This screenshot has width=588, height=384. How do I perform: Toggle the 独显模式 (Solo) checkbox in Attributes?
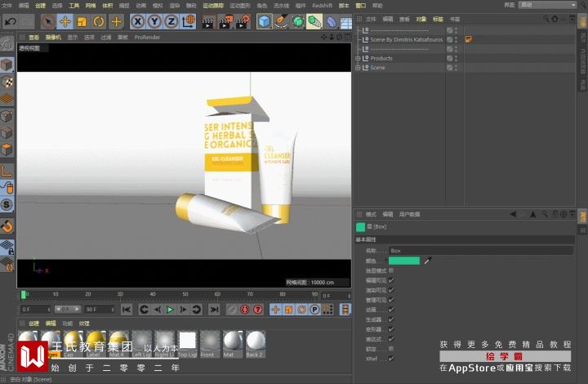(x=391, y=270)
